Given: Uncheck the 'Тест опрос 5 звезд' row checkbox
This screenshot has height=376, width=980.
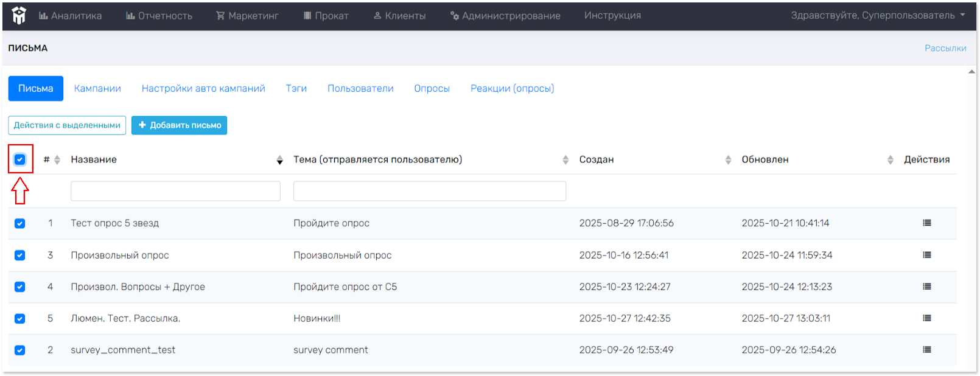Looking at the screenshot, I should tap(20, 223).
